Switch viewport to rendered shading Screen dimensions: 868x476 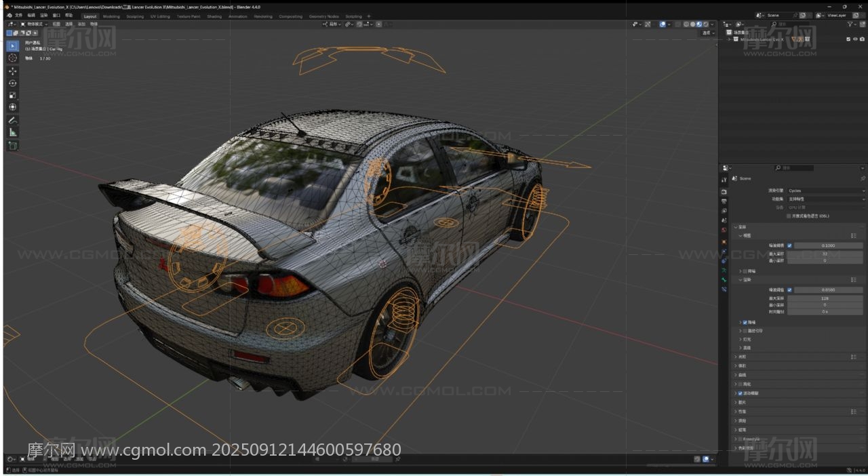[706, 24]
